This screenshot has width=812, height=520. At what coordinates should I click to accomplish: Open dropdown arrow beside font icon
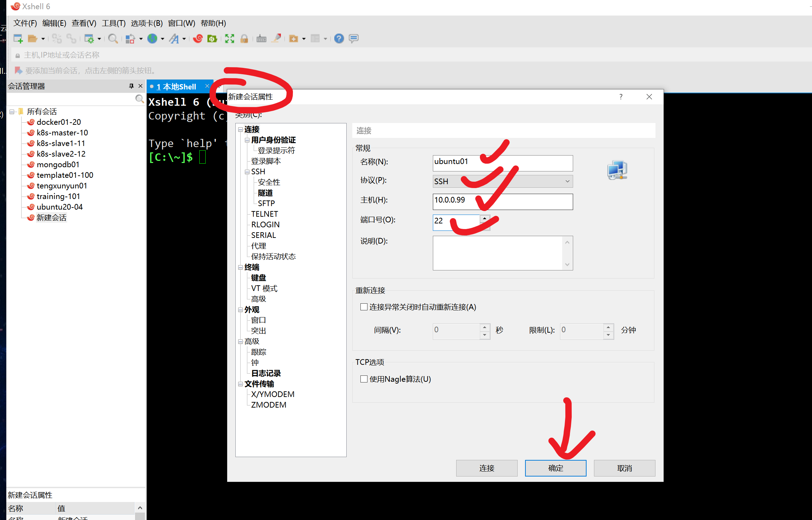(x=184, y=39)
